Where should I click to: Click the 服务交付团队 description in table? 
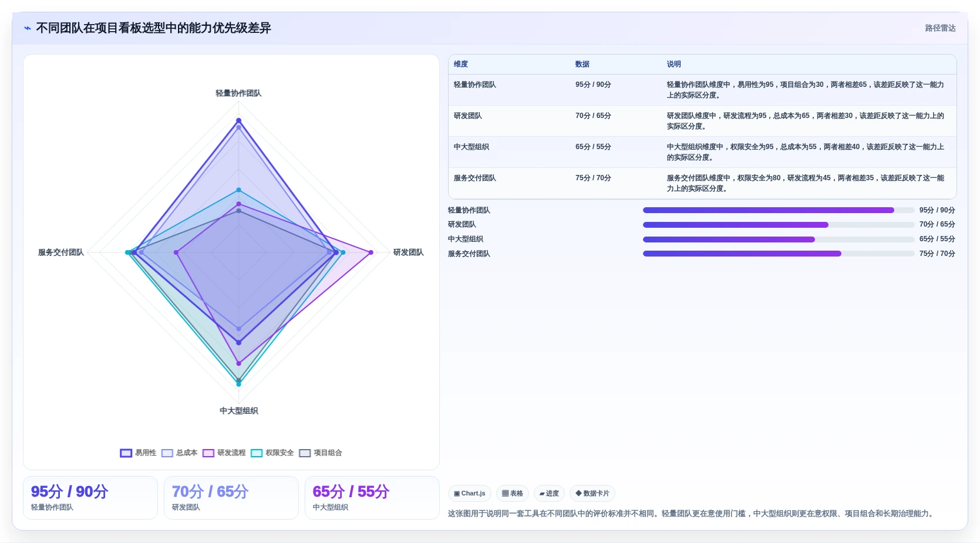[x=806, y=183]
